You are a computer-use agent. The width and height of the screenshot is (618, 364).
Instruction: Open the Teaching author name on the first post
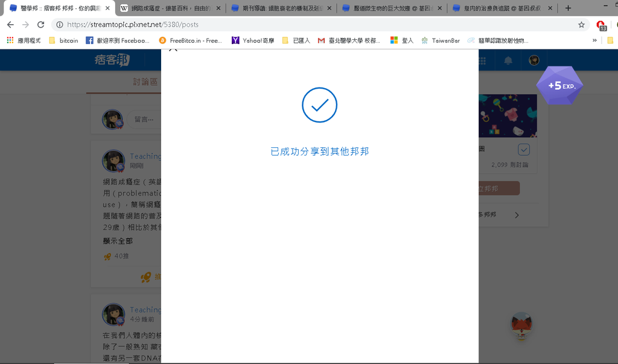[145, 156]
